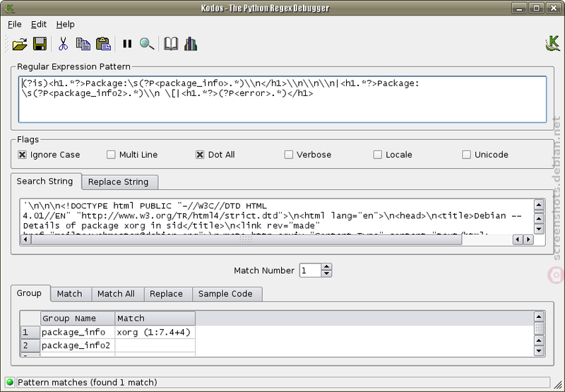Decrease the Match Number with down arrow
This screenshot has width=565, height=392.
[326, 273]
